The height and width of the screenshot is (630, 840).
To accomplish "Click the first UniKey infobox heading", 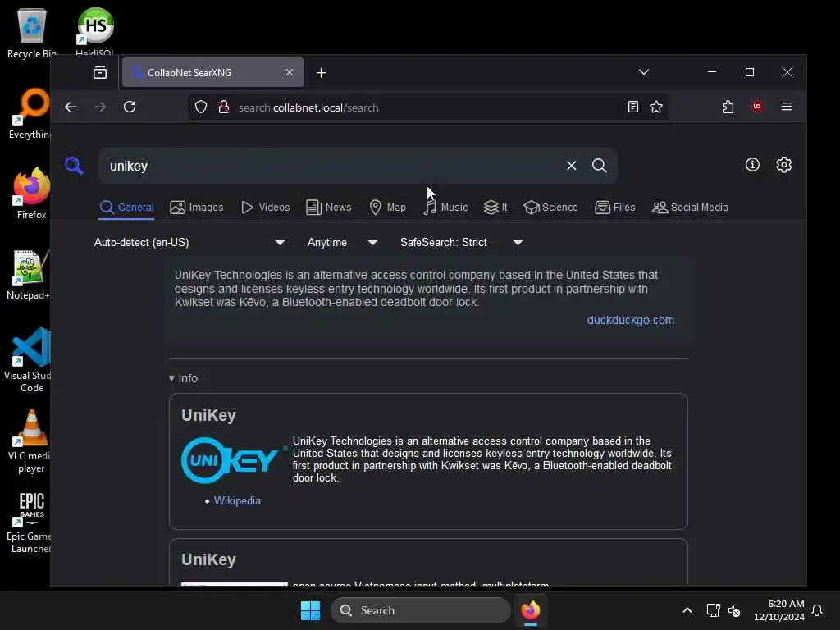I will click(208, 415).
